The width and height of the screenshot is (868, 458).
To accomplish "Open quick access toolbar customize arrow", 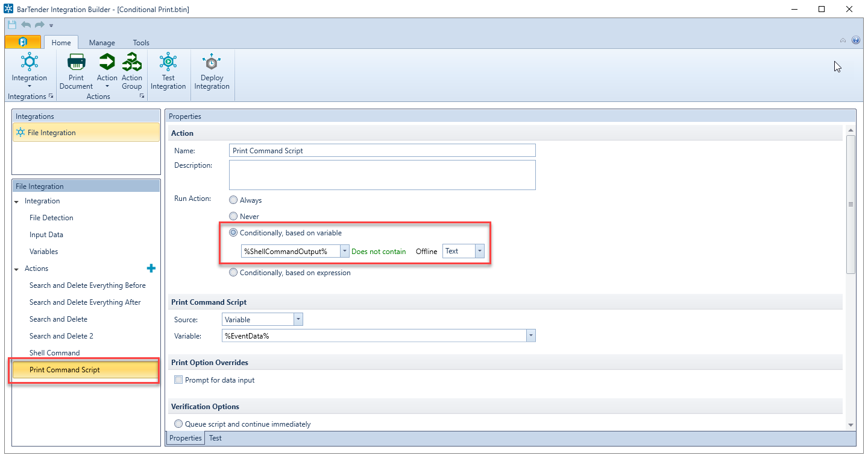I will point(51,25).
